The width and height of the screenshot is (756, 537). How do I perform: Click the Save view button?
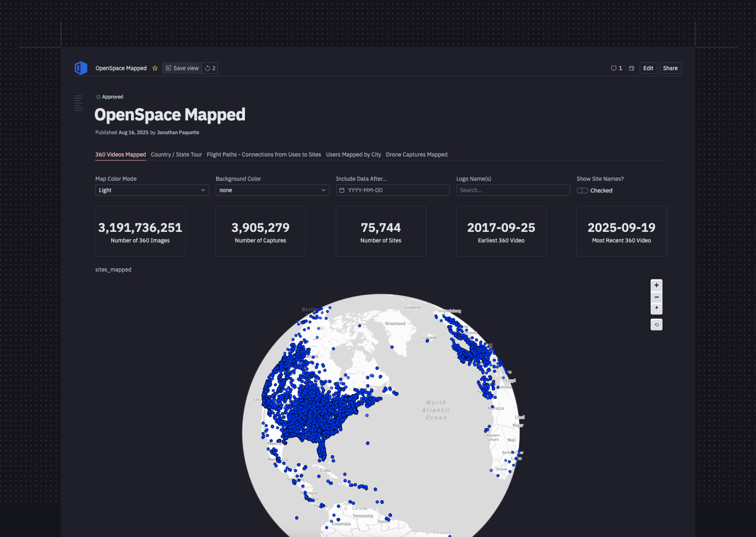pos(182,68)
